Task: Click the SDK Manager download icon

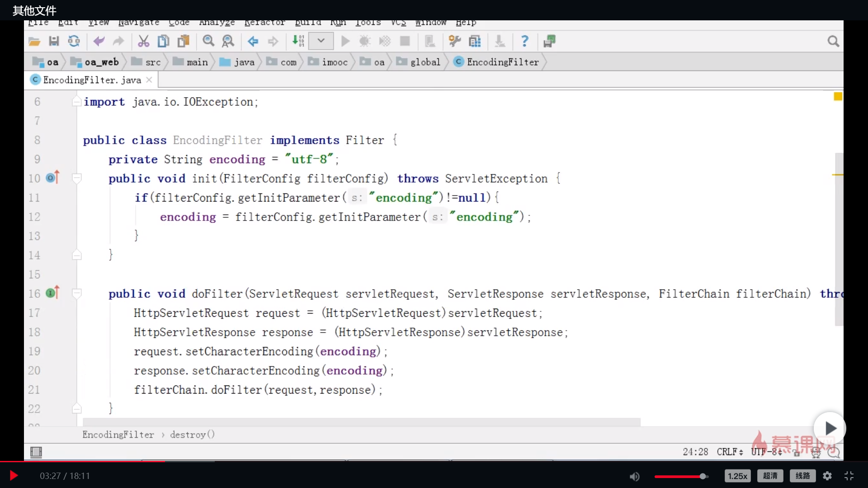Action: click(500, 42)
